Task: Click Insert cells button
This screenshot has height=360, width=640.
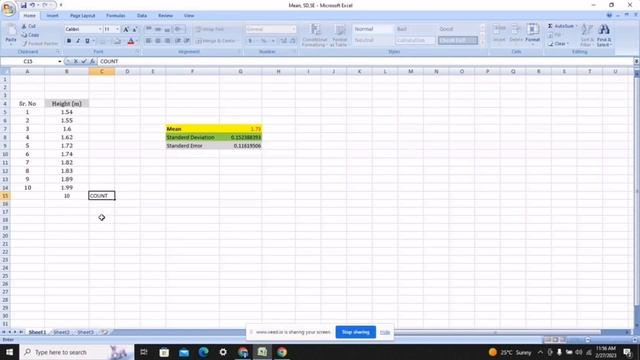Action: [x=499, y=33]
